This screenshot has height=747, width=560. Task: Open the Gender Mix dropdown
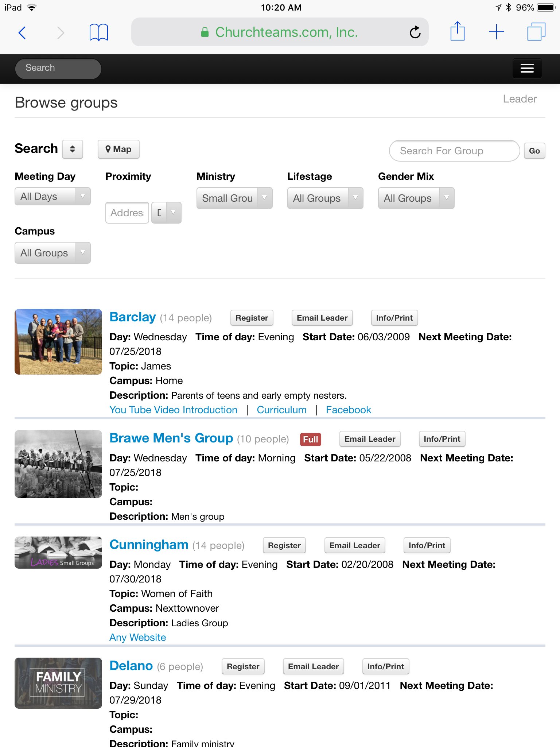416,198
